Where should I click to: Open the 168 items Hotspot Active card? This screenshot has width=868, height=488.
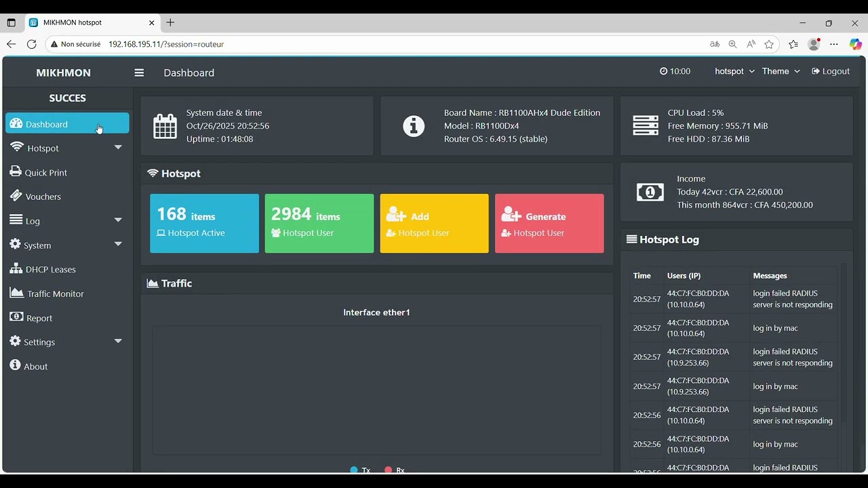tap(204, 224)
